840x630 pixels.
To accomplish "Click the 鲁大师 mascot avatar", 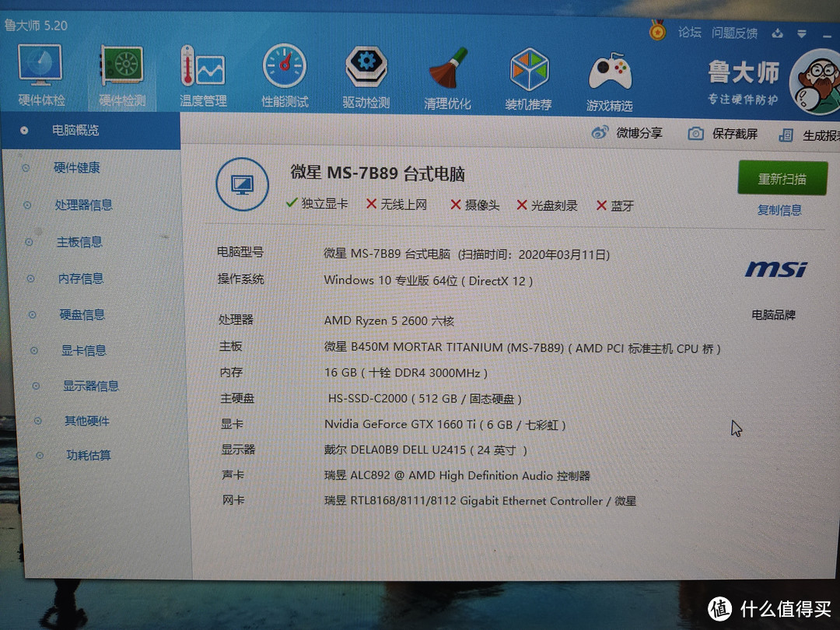I will point(815,82).
